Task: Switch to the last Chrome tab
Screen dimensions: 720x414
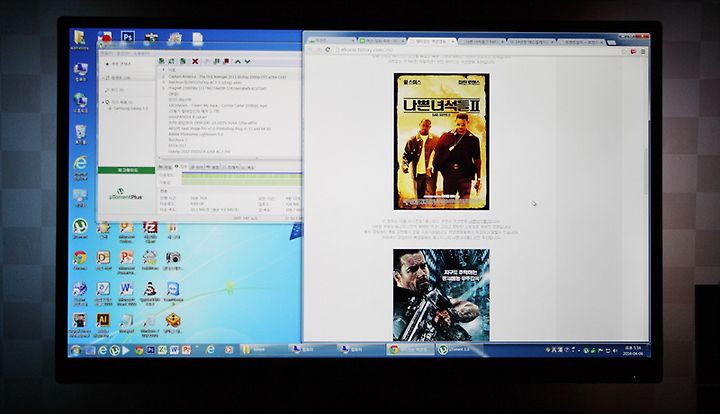Action: (x=581, y=42)
